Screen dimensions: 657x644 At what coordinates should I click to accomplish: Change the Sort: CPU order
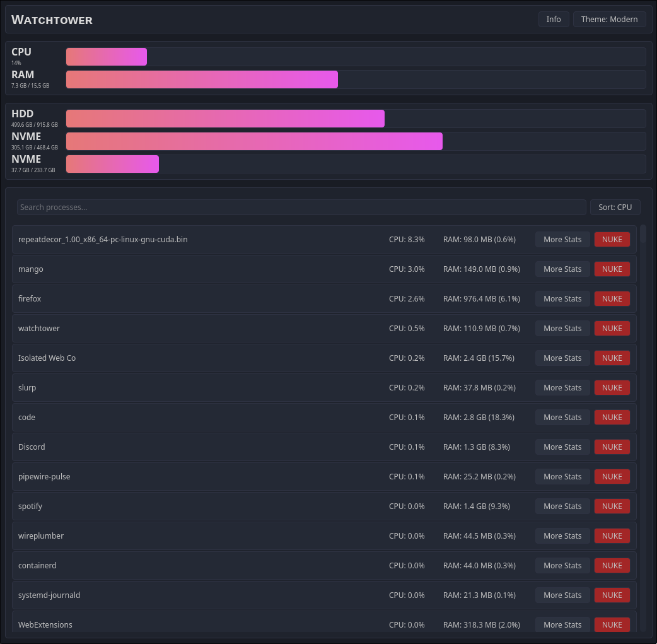[615, 208]
